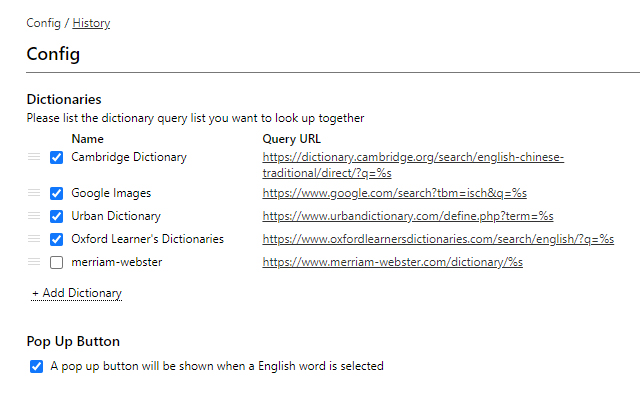Click the Oxford Learner's Dictionaries name
This screenshot has width=640, height=400.
147,239
